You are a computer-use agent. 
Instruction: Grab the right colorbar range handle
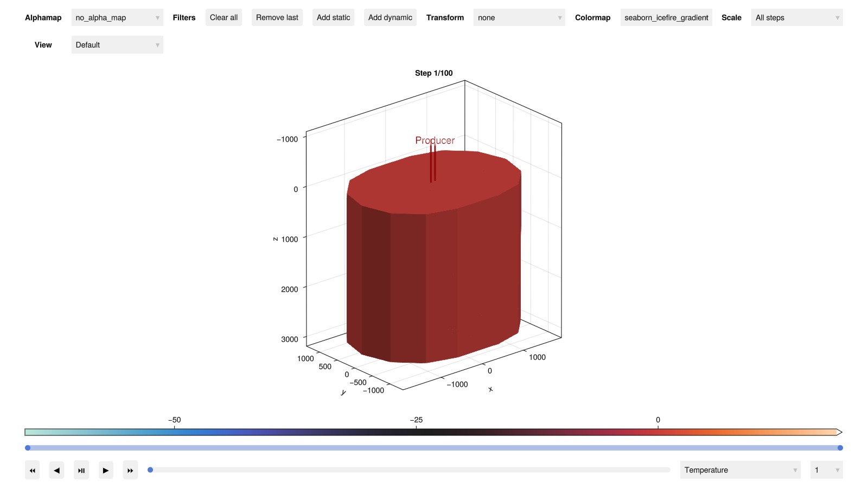point(840,448)
